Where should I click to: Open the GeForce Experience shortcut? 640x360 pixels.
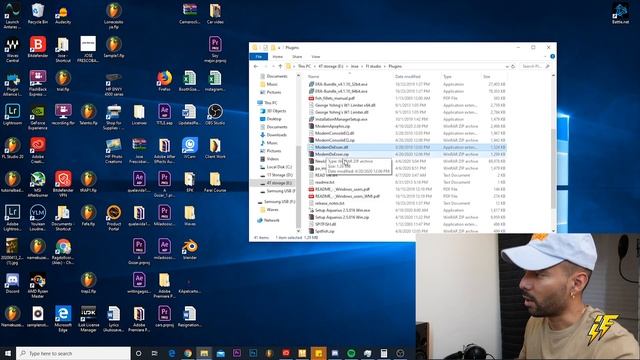38,117
